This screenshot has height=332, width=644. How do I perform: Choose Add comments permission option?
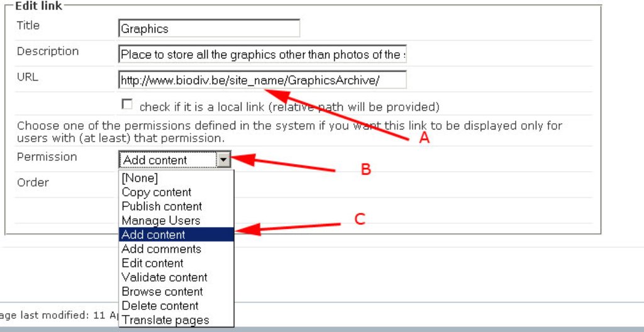tap(176, 248)
